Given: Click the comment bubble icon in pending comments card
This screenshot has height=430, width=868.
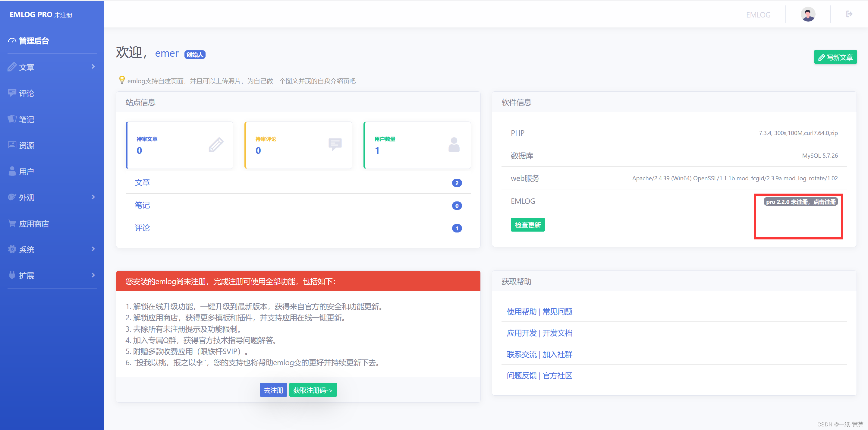Looking at the screenshot, I should (x=335, y=144).
